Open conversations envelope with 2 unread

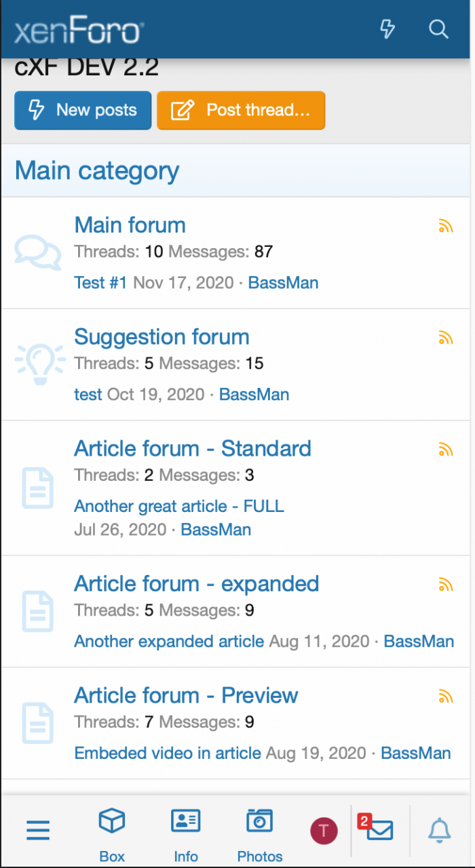click(379, 829)
